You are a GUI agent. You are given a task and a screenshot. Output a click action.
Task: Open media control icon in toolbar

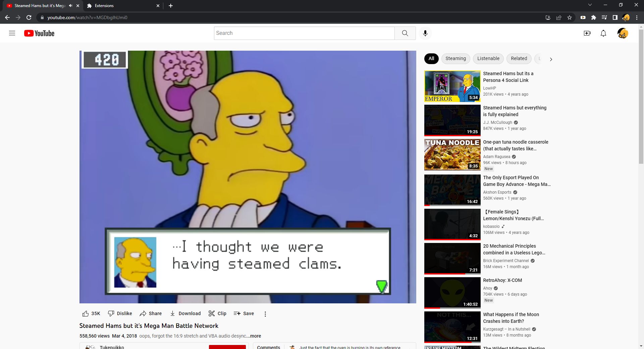(604, 17)
